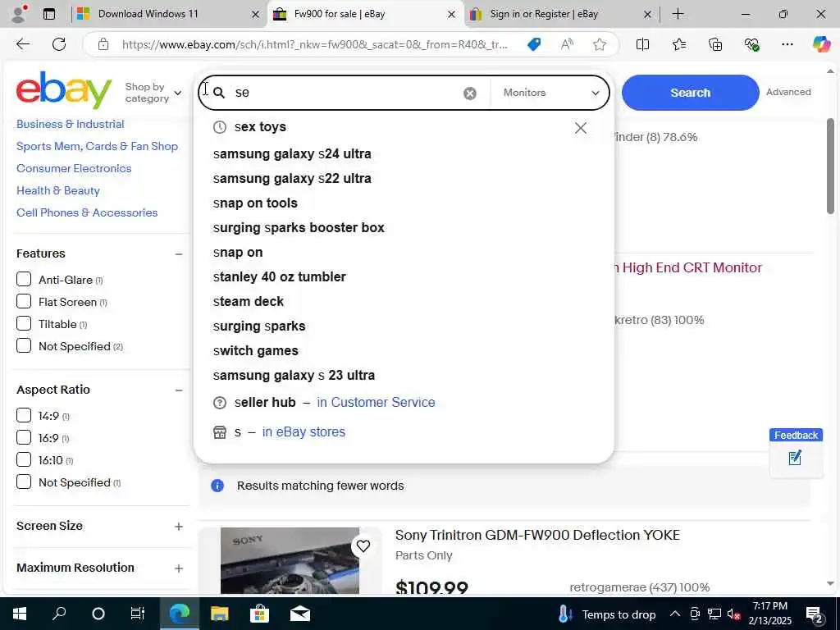Add page to favorites star
Image resolution: width=840 pixels, height=630 pixels.
click(x=600, y=44)
